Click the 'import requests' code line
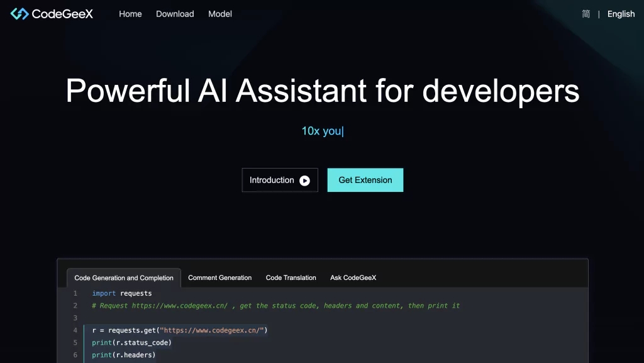The image size is (644, 363). click(122, 293)
